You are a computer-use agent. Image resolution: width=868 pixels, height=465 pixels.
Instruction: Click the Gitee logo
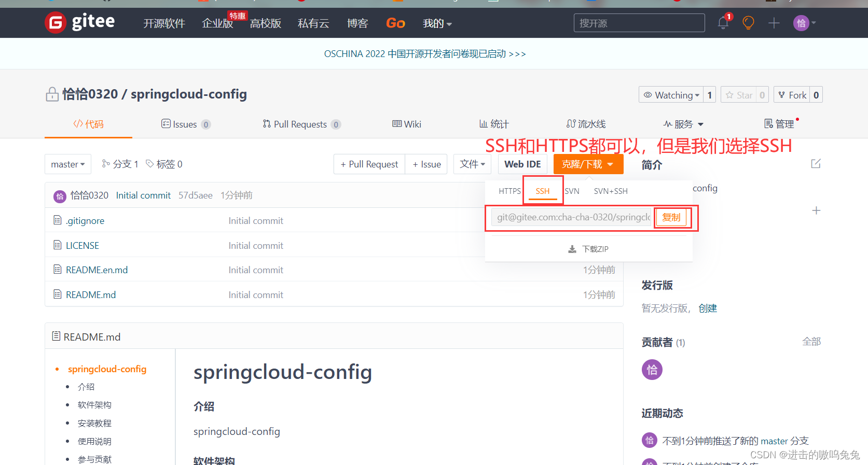point(80,22)
